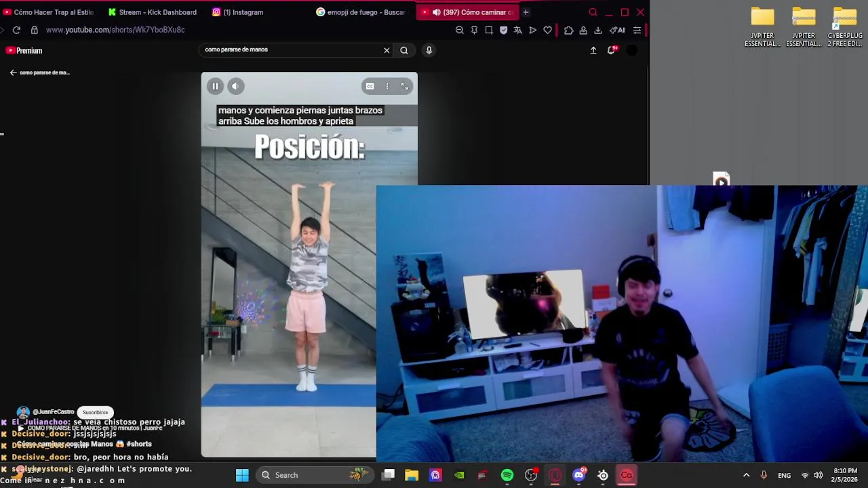Switch to Stream - Kick Dashboard tab
The image size is (868, 488).
153,12
